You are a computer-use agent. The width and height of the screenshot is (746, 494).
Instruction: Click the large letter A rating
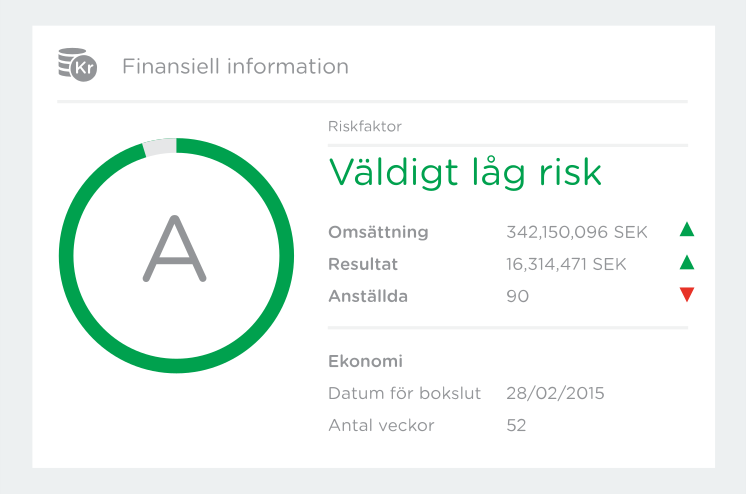[x=175, y=248]
